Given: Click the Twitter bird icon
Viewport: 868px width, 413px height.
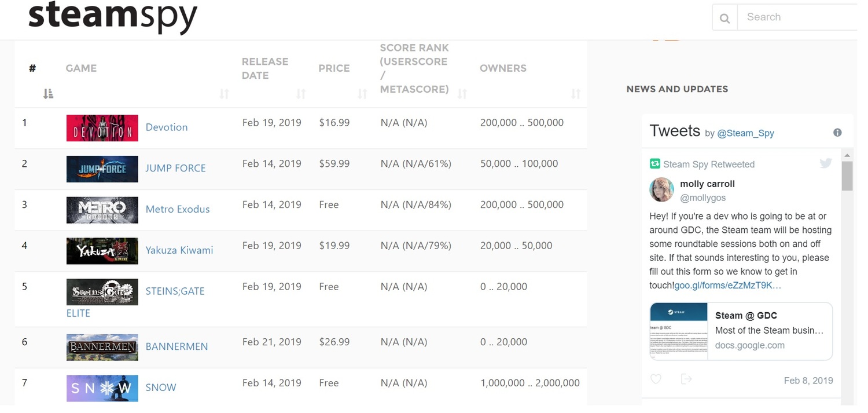Looking at the screenshot, I should 826,163.
